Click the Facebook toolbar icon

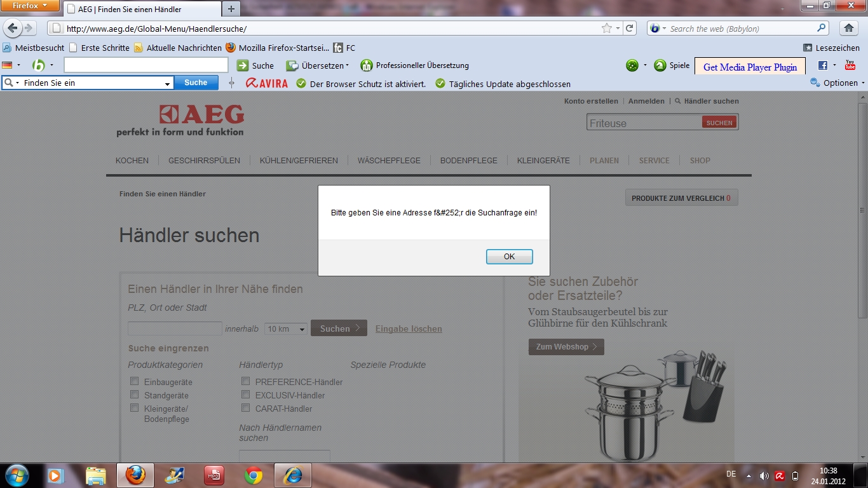pos(823,65)
